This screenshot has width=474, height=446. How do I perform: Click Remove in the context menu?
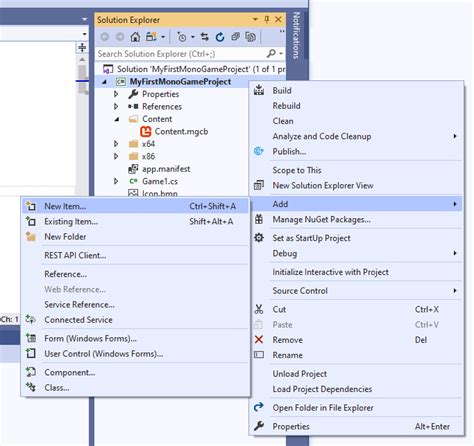coord(356,340)
